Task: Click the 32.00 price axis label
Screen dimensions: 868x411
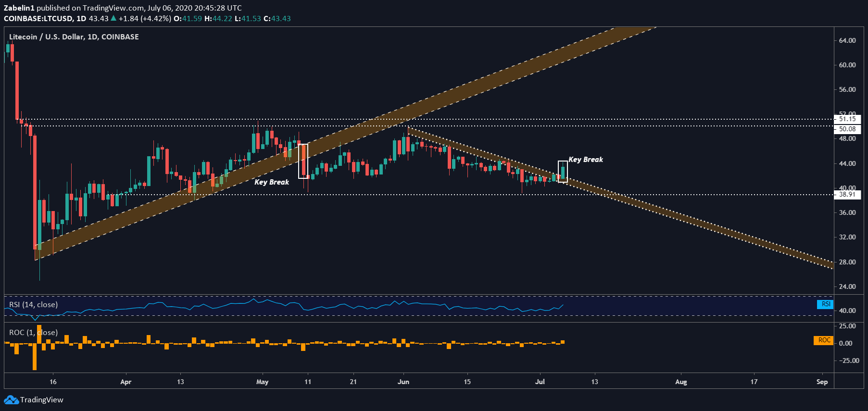Action: 847,237
